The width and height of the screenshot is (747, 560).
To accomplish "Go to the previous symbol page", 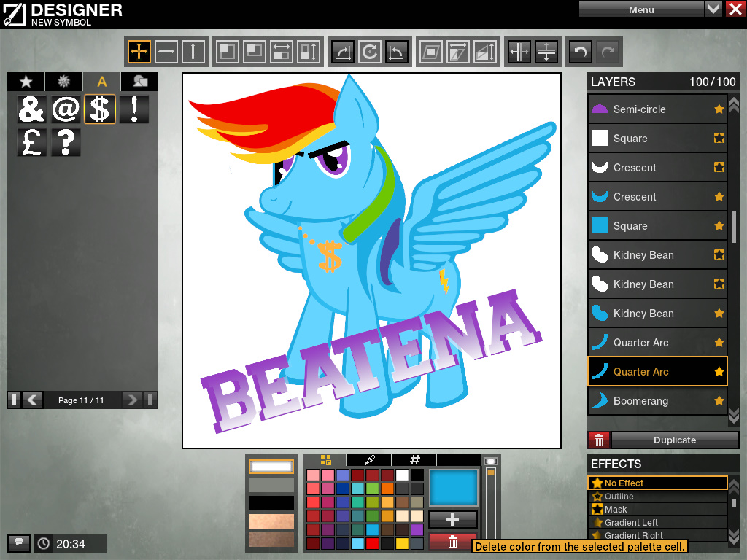I will [32, 400].
